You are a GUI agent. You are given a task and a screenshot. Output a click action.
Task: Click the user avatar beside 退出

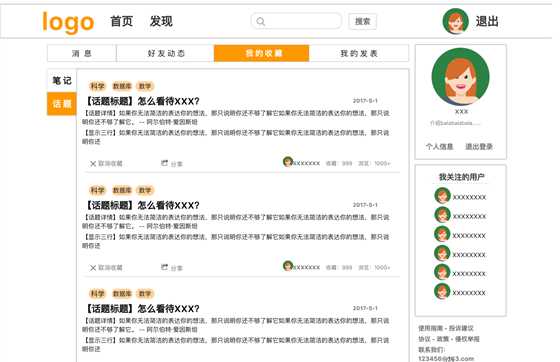(x=455, y=21)
